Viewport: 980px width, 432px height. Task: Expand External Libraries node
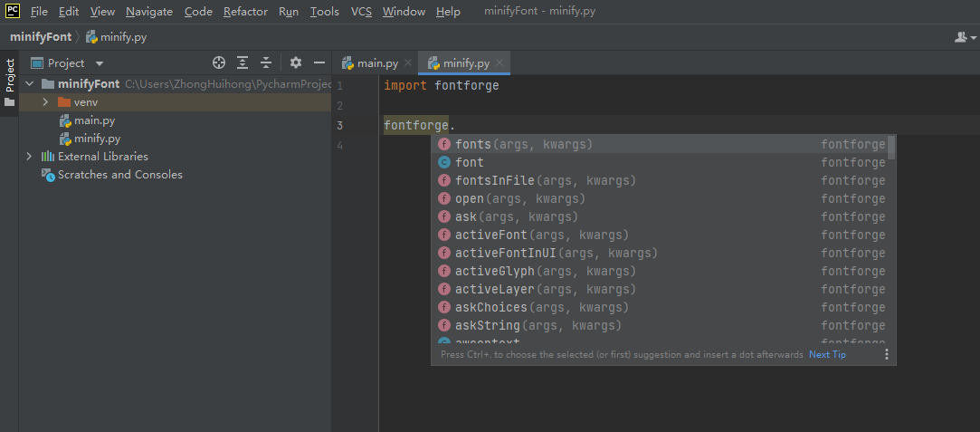tap(29, 157)
